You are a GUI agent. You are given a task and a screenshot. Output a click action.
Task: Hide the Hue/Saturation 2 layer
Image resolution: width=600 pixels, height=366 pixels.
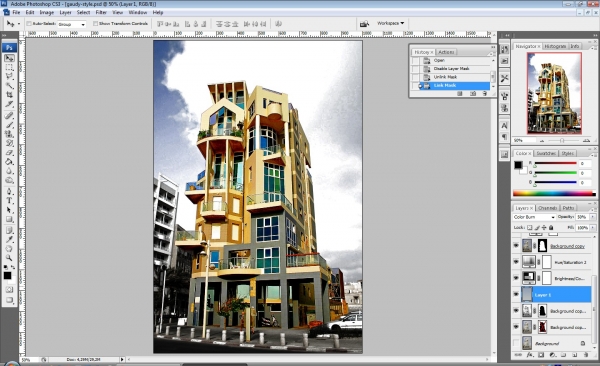[x=516, y=262]
